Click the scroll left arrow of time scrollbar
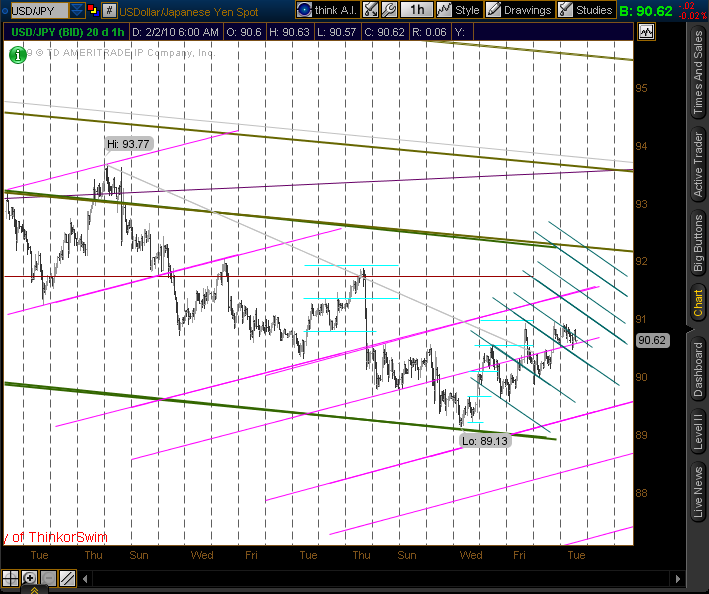 [x=85, y=579]
